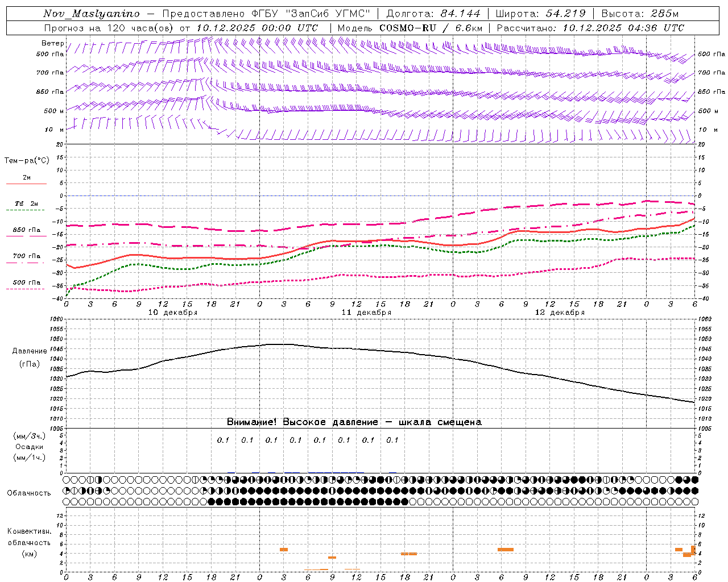Click the '10 декабря' date label

click(173, 313)
